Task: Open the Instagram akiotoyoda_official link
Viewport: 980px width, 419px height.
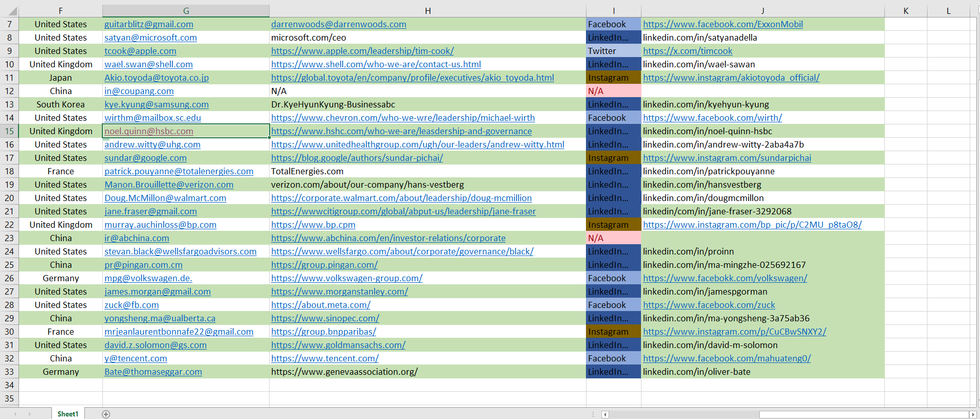Action: (731, 78)
